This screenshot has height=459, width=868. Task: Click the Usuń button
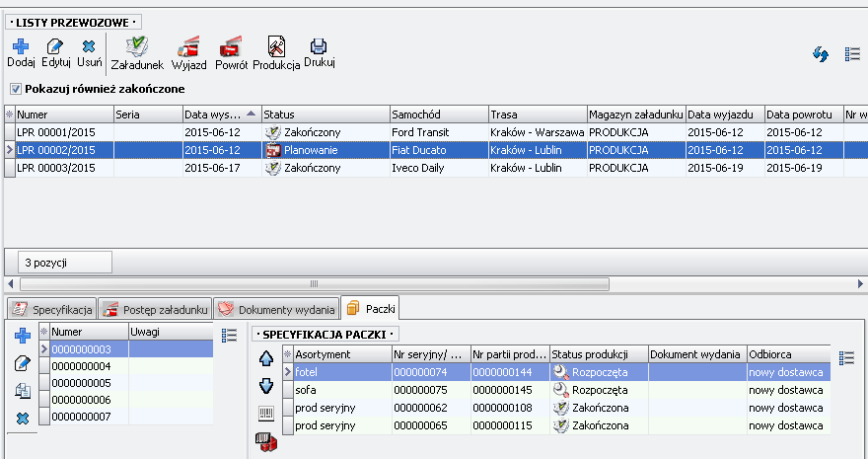[89, 51]
